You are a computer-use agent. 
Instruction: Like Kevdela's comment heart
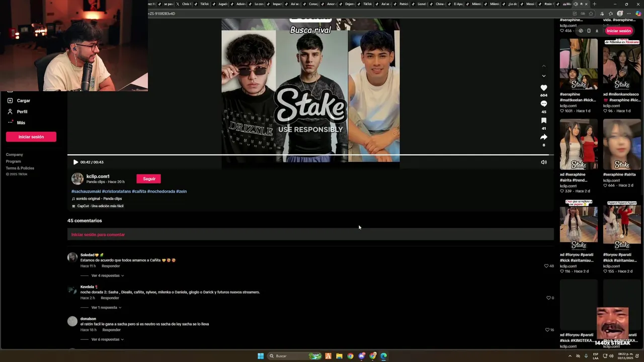(x=548, y=298)
